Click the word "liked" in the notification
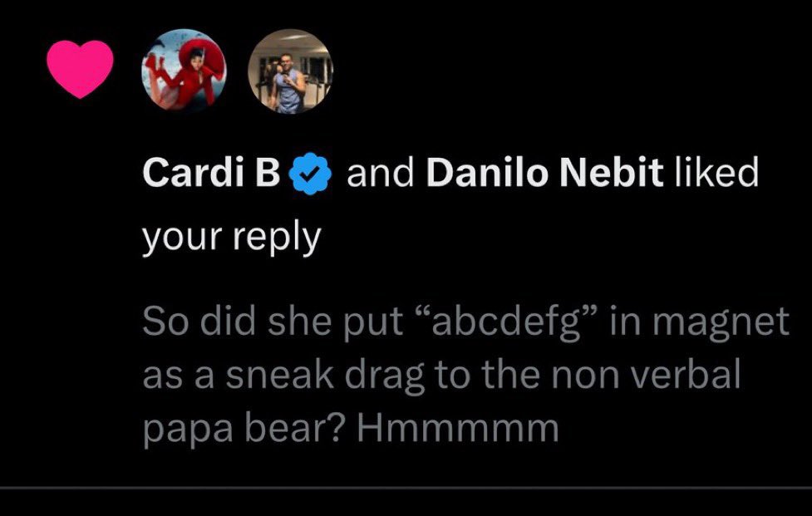The height and width of the screenshot is (516, 812). coord(716,172)
